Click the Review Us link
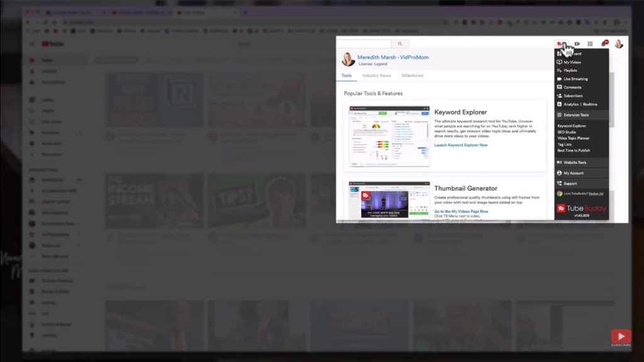This screenshot has height=362, width=644. click(596, 194)
